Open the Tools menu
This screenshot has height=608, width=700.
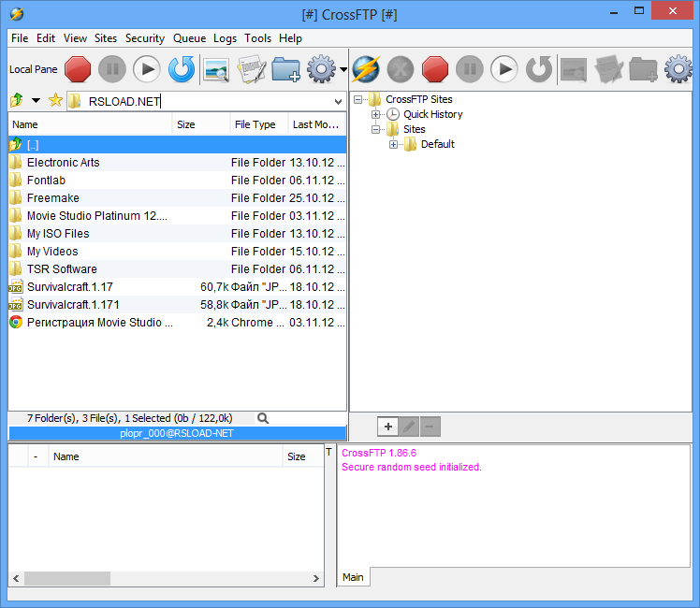pos(257,38)
